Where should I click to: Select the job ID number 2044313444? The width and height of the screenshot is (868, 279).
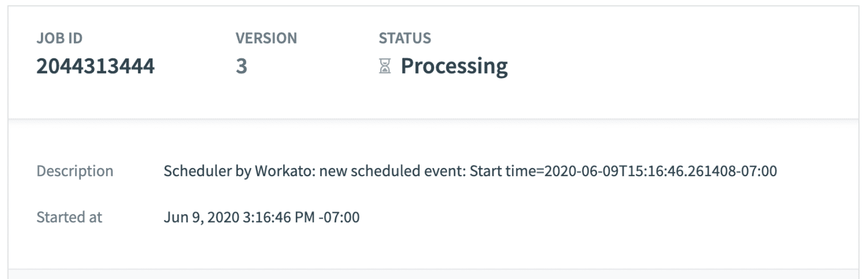(96, 66)
